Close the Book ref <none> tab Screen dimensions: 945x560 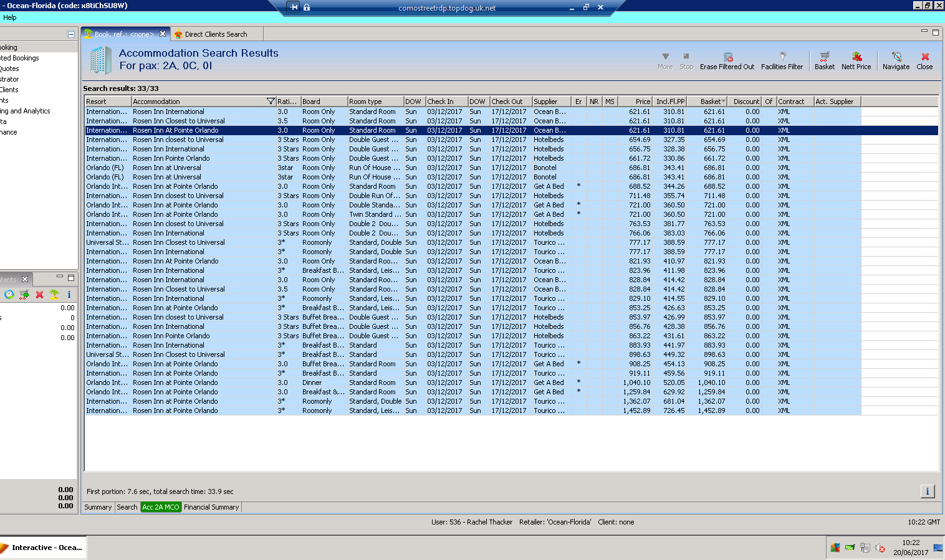coord(163,34)
